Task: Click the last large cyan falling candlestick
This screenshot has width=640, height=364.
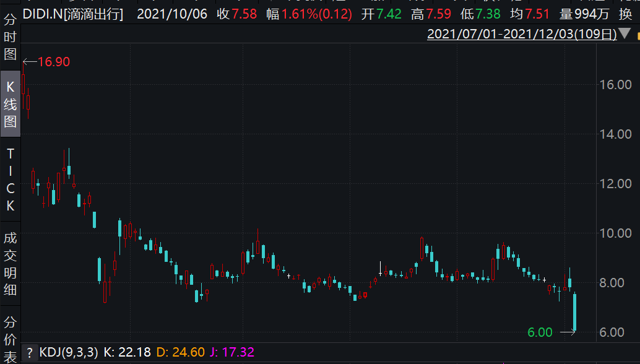Action: [575, 313]
